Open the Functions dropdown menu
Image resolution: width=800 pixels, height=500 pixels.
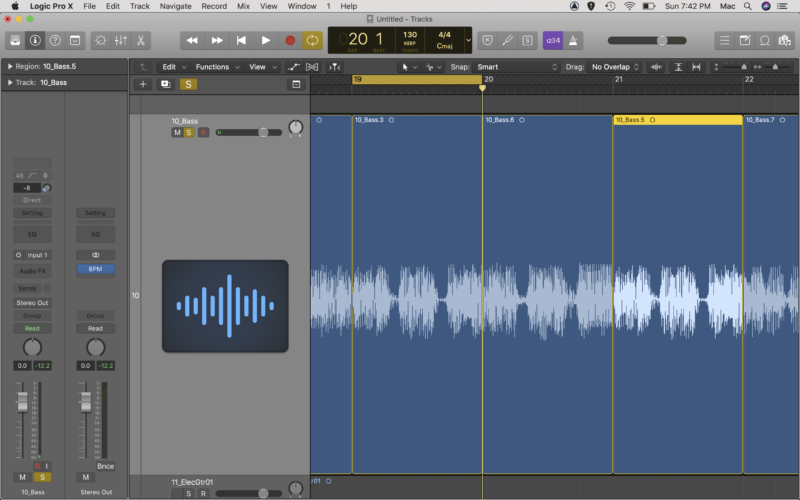click(x=217, y=67)
